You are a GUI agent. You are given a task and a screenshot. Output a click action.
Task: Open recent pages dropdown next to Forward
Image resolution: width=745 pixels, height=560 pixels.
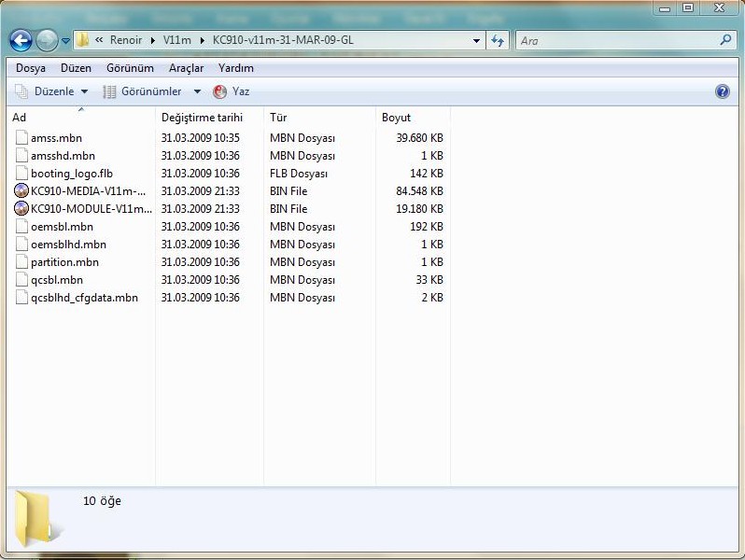click(x=65, y=41)
